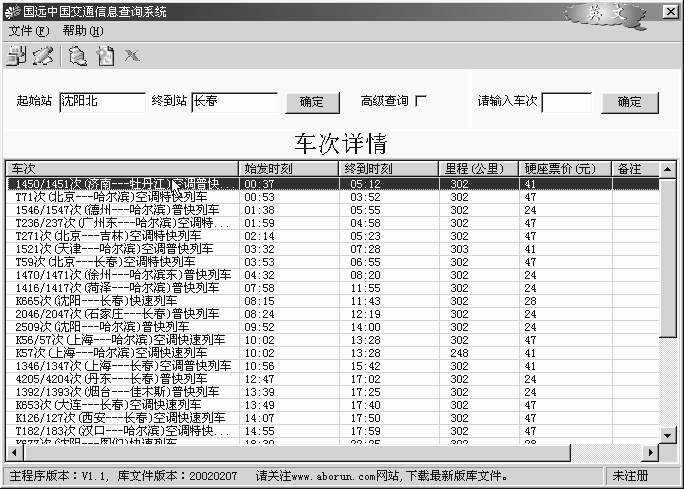Viewport: 684px width, 489px height.
Task: Click mileage value 303
Action: point(459,249)
